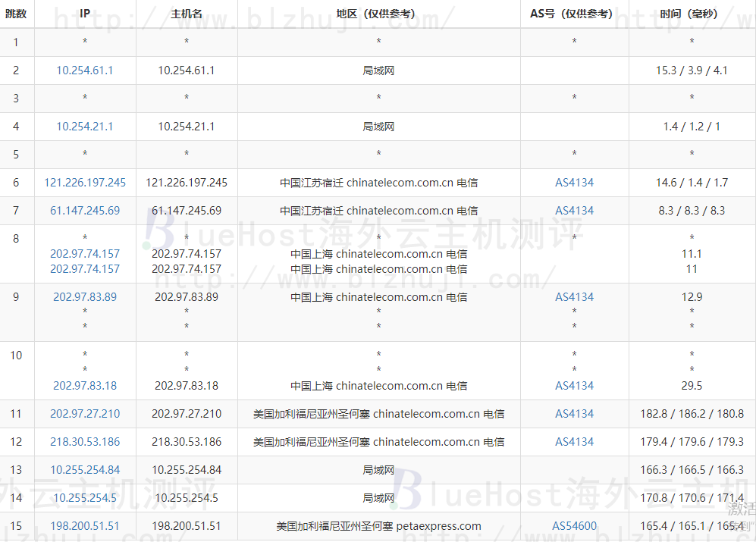Select hostname cell 202.97.83.89
The width and height of the screenshot is (756, 542).
coord(187,296)
